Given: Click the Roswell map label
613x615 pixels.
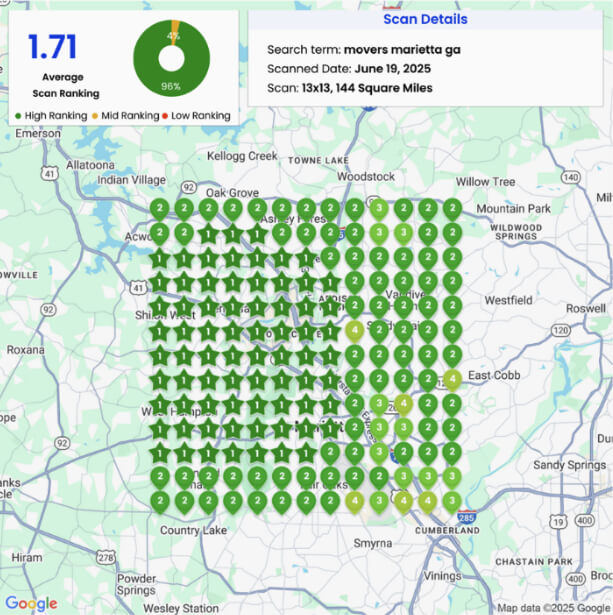Looking at the screenshot, I should 586,309.
